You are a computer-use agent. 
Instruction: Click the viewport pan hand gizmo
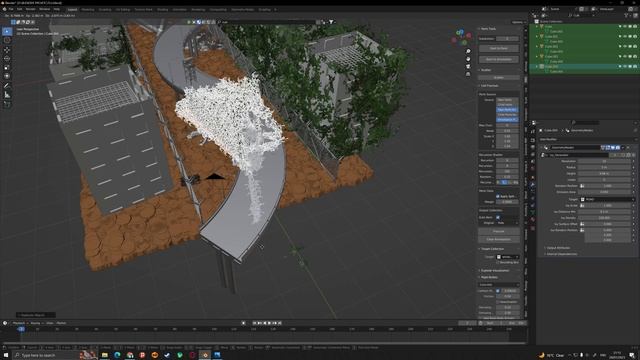[468, 59]
